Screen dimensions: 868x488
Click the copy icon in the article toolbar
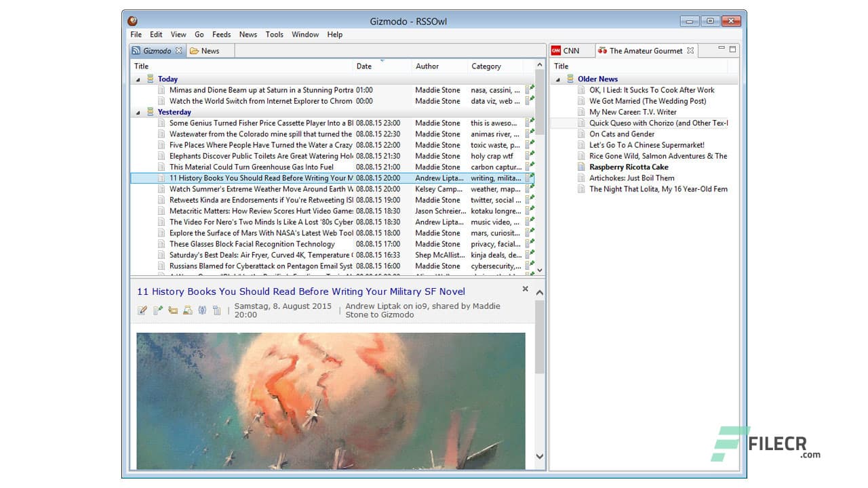coord(216,310)
